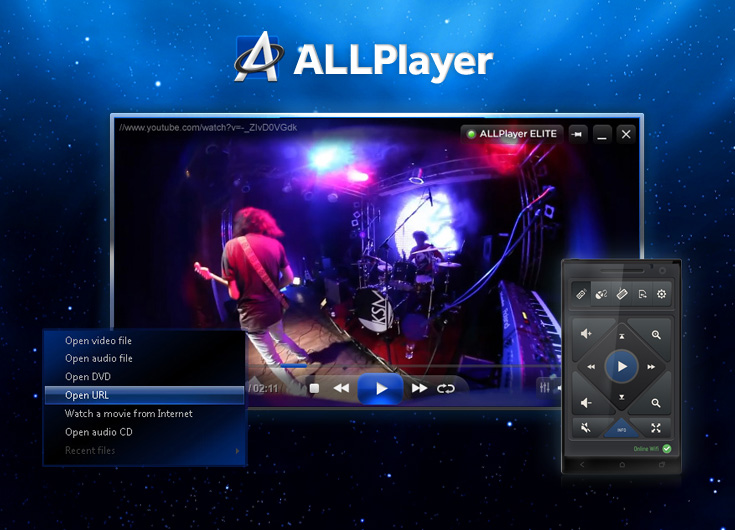This screenshot has height=530, width=735.
Task: Tap round play button on phone remote
Action: coord(622,366)
